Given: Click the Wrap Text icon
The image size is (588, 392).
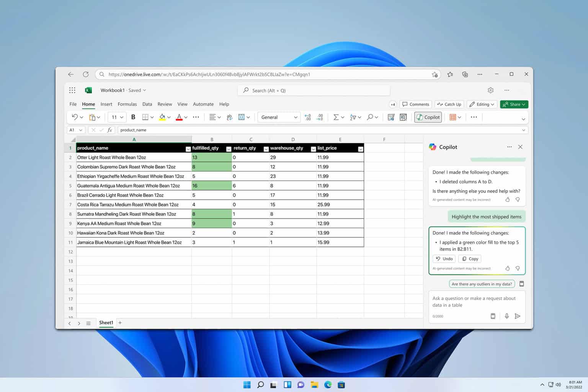Looking at the screenshot, I should click(x=229, y=117).
